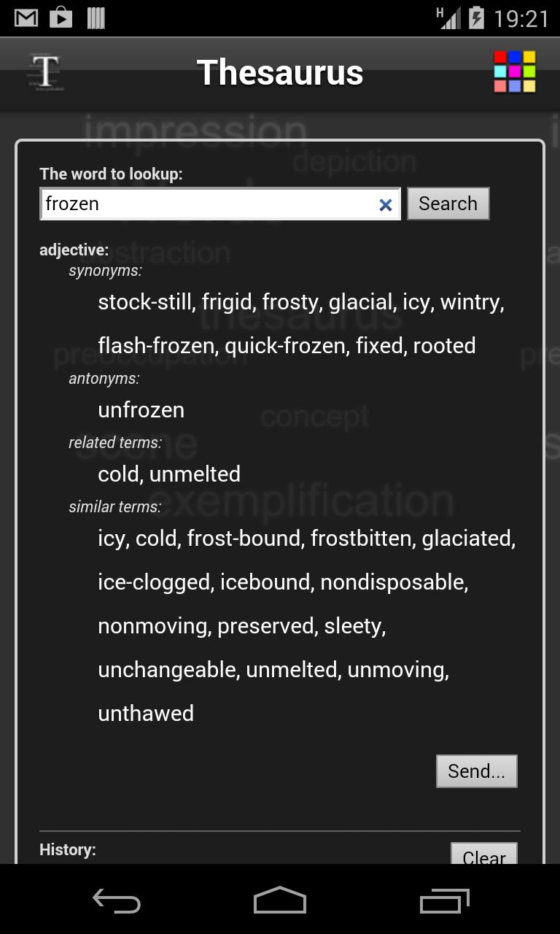
Task: Select the antonym "unfrozen"
Action: pos(141,410)
